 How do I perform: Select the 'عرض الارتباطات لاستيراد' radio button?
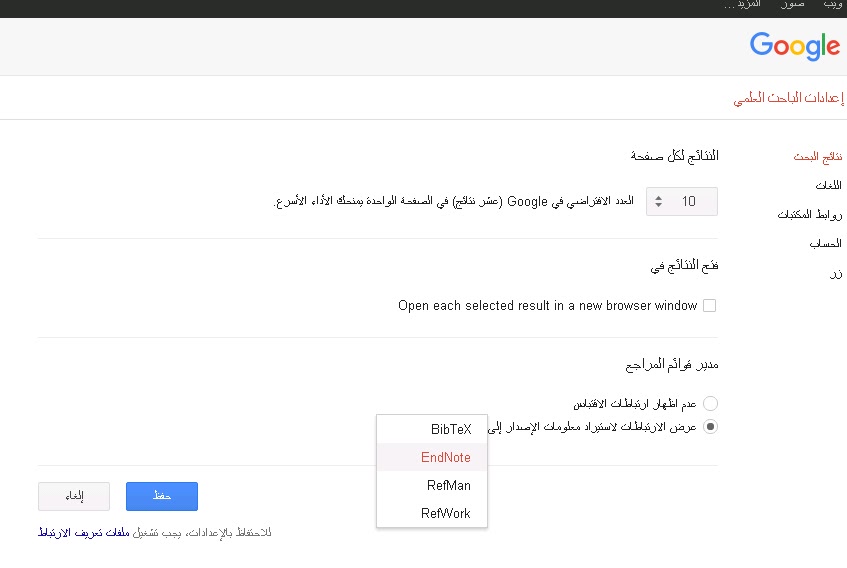tap(710, 427)
